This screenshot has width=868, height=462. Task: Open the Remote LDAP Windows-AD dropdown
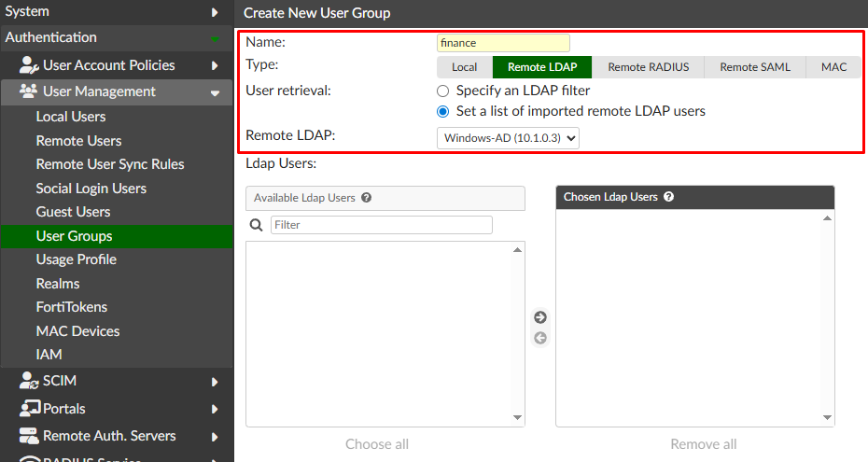pos(508,138)
